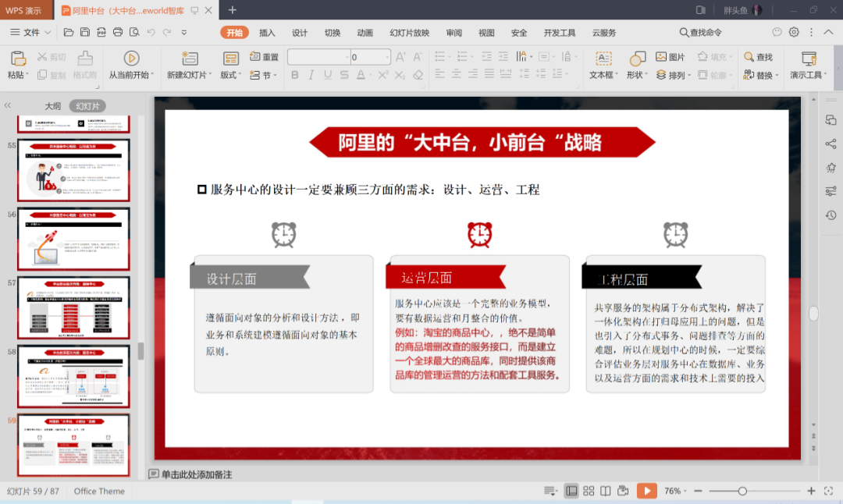Image resolution: width=843 pixels, height=504 pixels.
Task: Open the font size dropdown
Action: (386, 57)
